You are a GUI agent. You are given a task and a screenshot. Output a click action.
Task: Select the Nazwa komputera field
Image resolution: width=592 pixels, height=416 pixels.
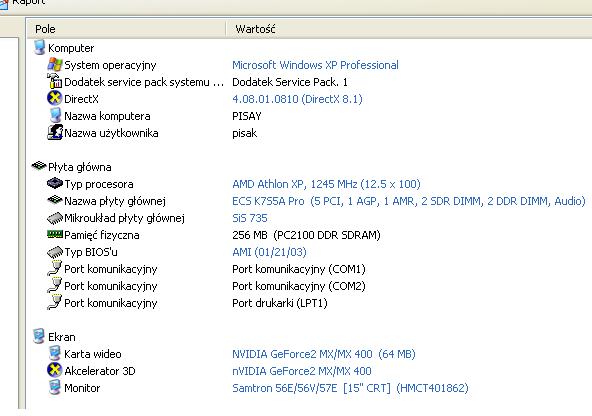107,116
